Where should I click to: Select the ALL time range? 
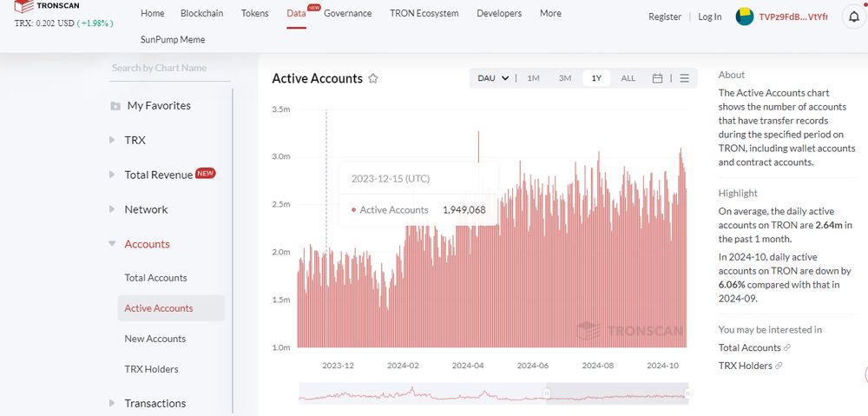(628, 78)
